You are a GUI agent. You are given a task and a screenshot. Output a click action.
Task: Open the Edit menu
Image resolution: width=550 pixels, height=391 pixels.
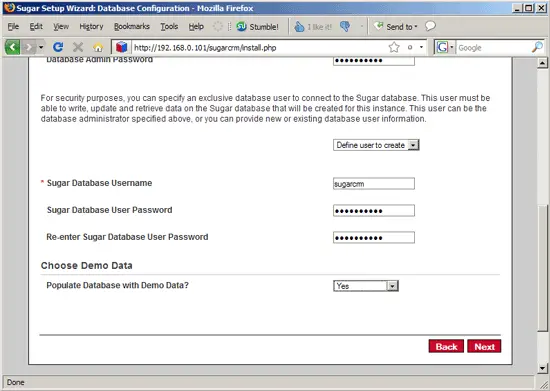pos(36,27)
